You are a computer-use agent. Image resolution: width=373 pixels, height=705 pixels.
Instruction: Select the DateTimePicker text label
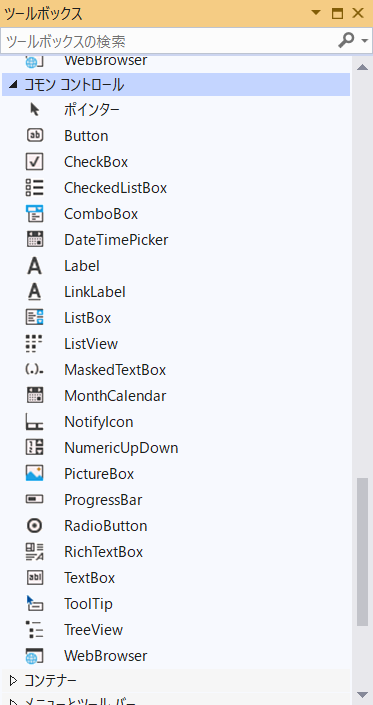[116, 240]
